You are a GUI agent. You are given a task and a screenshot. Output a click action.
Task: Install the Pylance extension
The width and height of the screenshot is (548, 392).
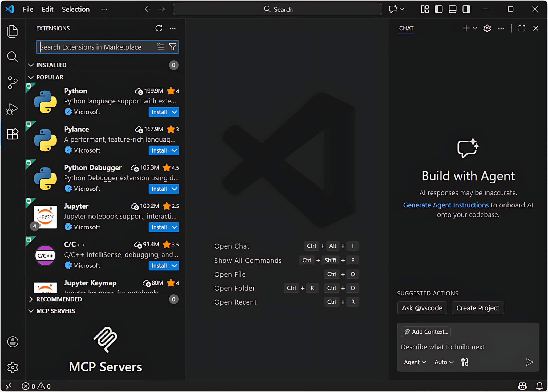[x=159, y=151]
